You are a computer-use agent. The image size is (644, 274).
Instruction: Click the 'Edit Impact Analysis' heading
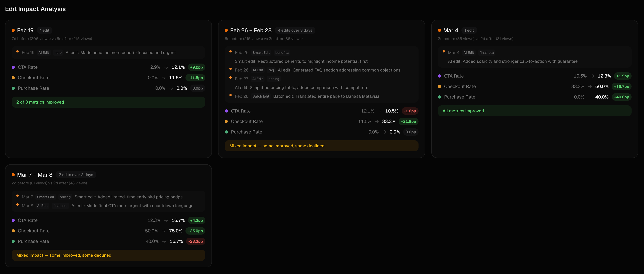pos(35,9)
